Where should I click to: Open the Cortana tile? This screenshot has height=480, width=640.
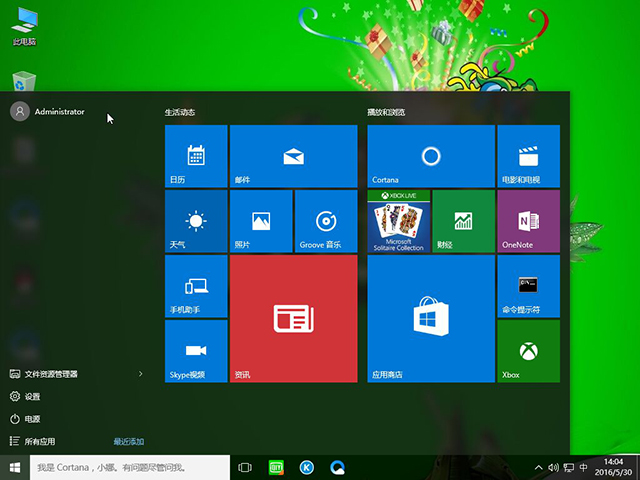point(431,156)
